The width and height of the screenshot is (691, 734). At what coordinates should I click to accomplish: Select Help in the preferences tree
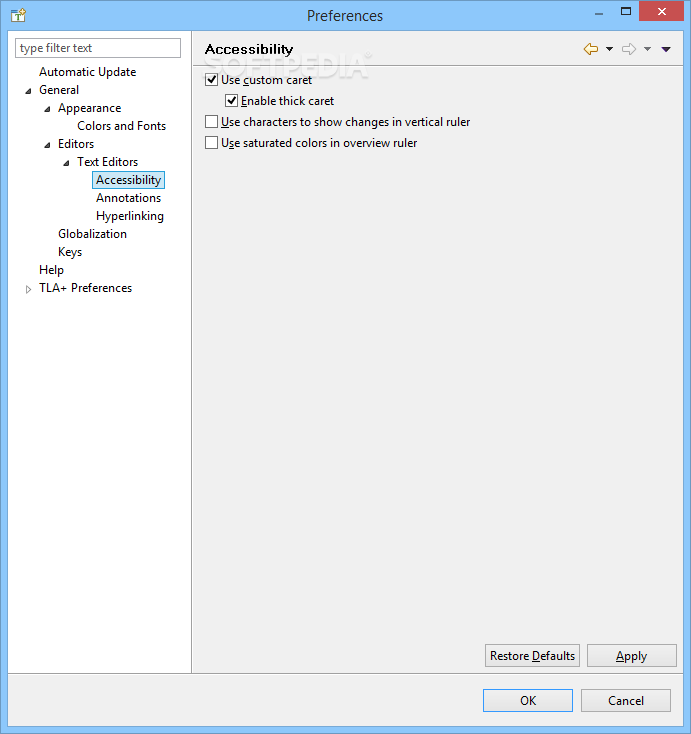[51, 270]
